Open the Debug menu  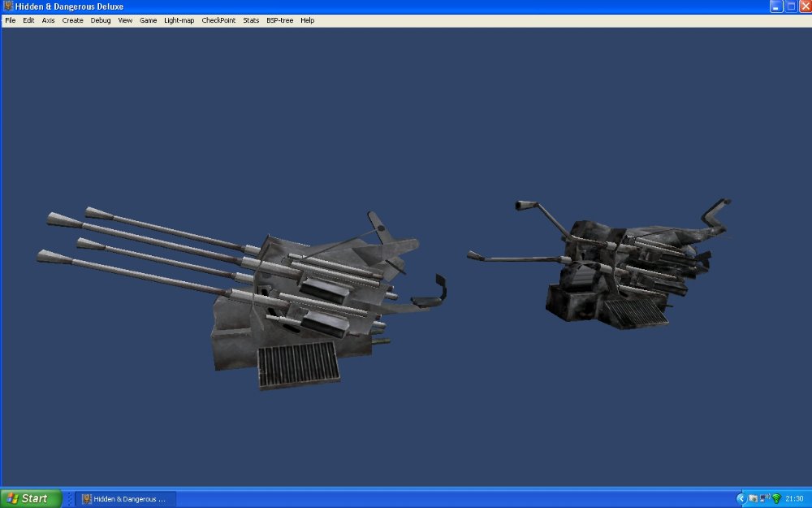point(101,20)
